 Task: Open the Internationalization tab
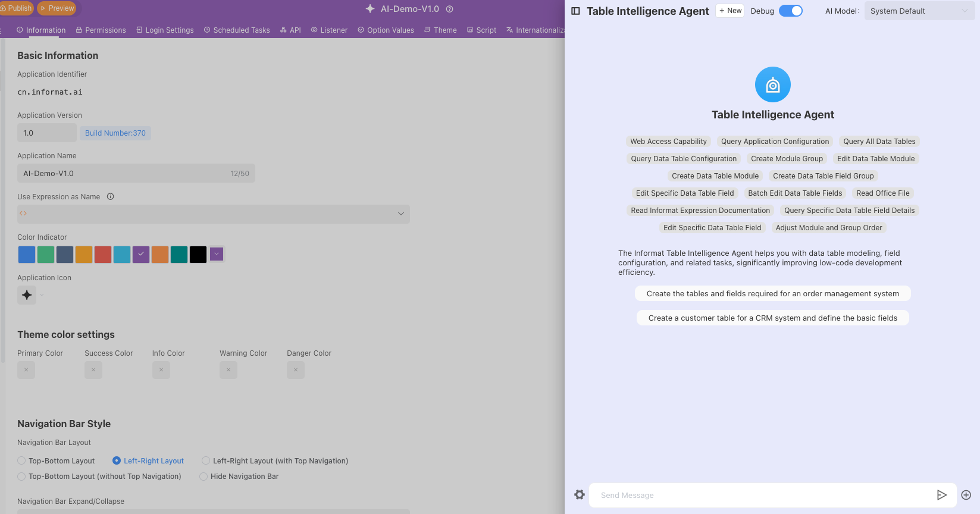(x=535, y=30)
